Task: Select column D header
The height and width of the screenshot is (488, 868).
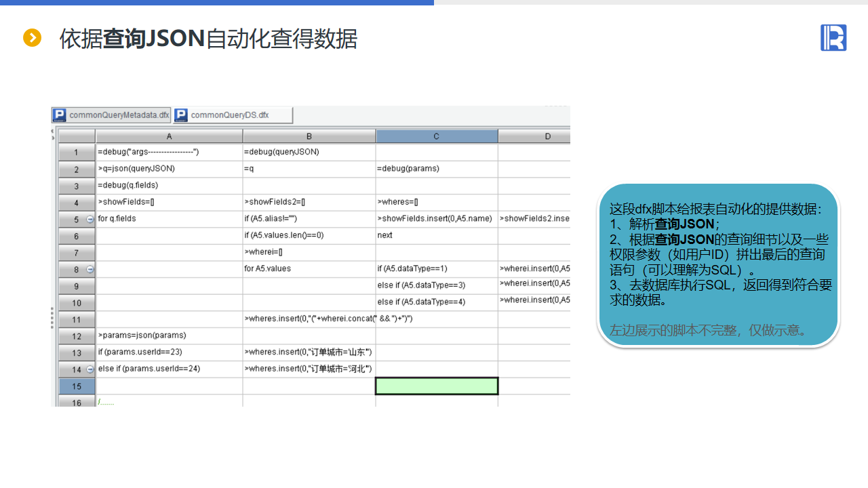Action: coord(534,136)
